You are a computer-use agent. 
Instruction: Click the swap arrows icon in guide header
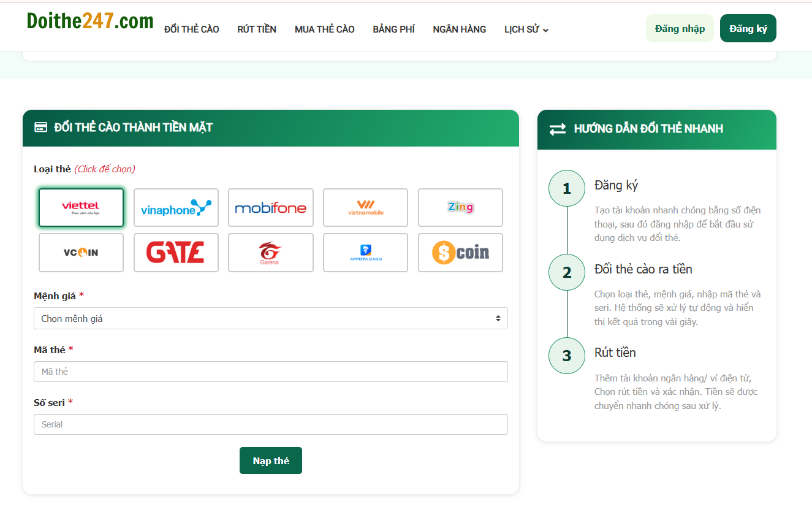point(558,129)
